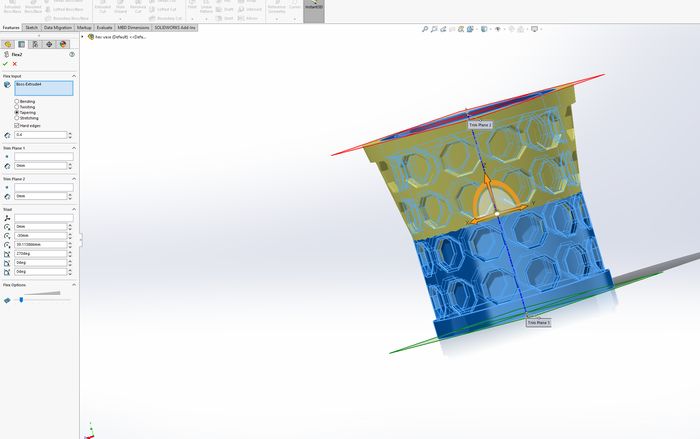Cancel Flex2 with the red X

point(15,64)
